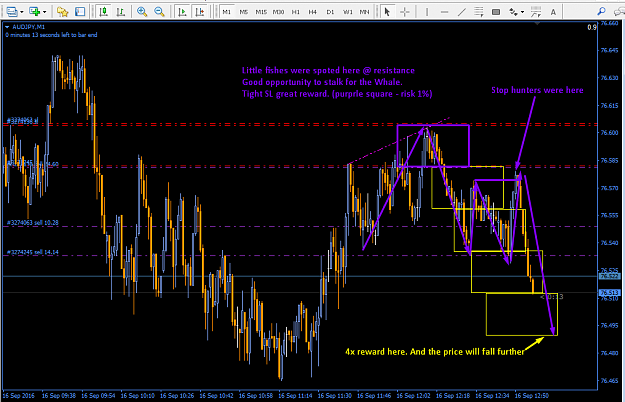
Task: Click the highlighted 76.513 price tag
Action: tap(609, 293)
